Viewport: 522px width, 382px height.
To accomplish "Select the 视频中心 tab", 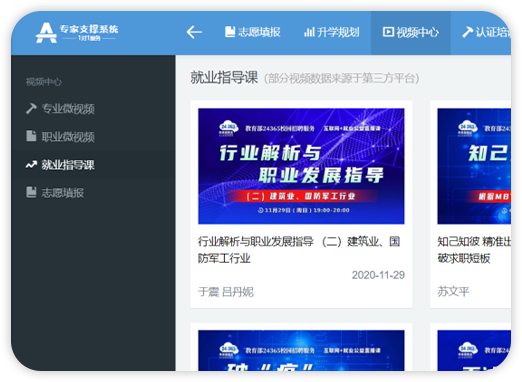I will (411, 32).
